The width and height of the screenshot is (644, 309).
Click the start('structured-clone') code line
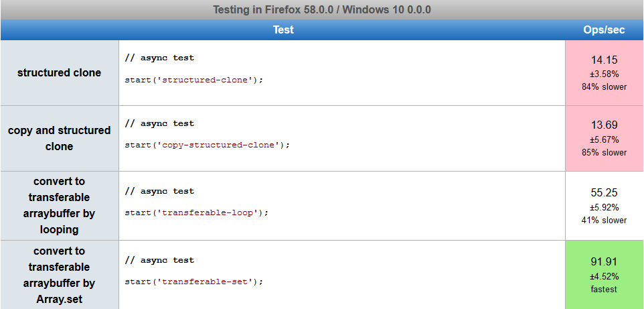[194, 80]
